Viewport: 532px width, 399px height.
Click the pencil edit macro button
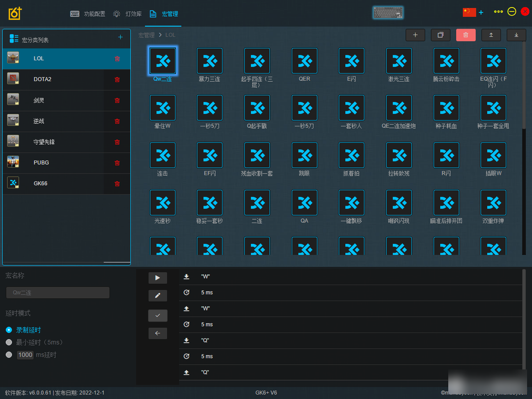pos(158,296)
